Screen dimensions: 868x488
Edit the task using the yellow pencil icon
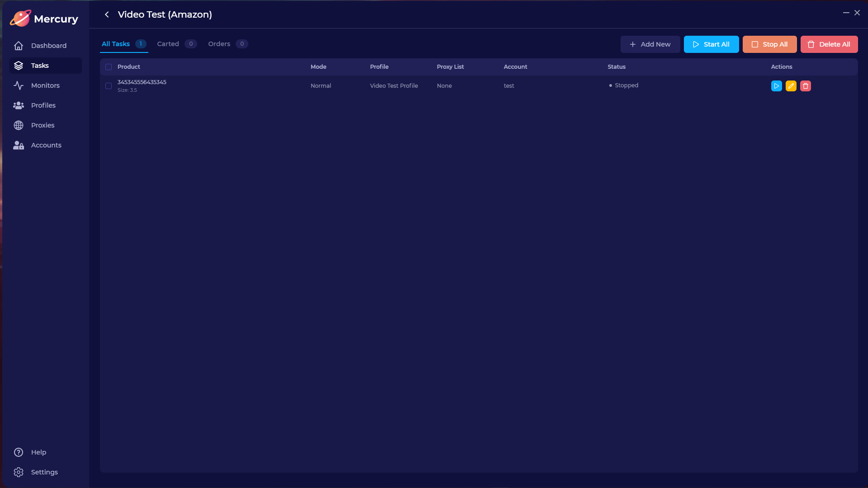[791, 86]
